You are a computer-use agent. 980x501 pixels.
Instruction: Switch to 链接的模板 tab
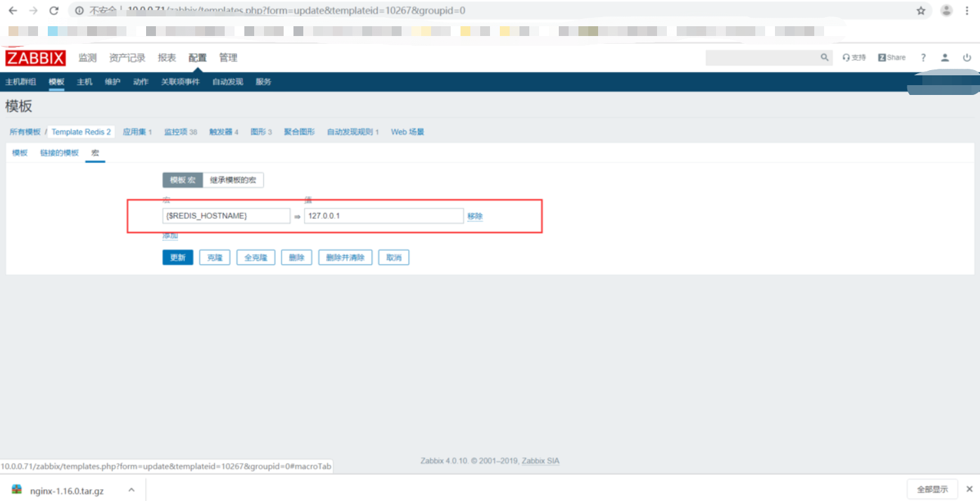tap(60, 153)
